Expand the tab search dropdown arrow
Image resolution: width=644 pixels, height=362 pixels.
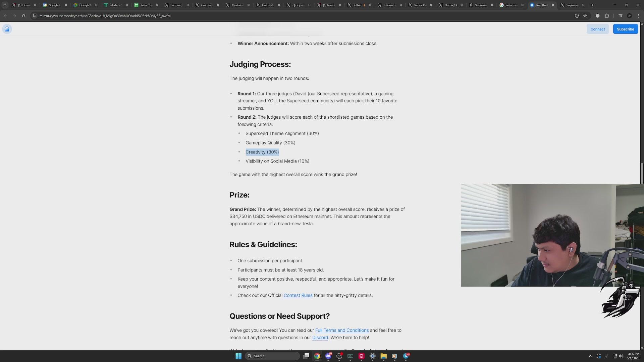coord(5,5)
